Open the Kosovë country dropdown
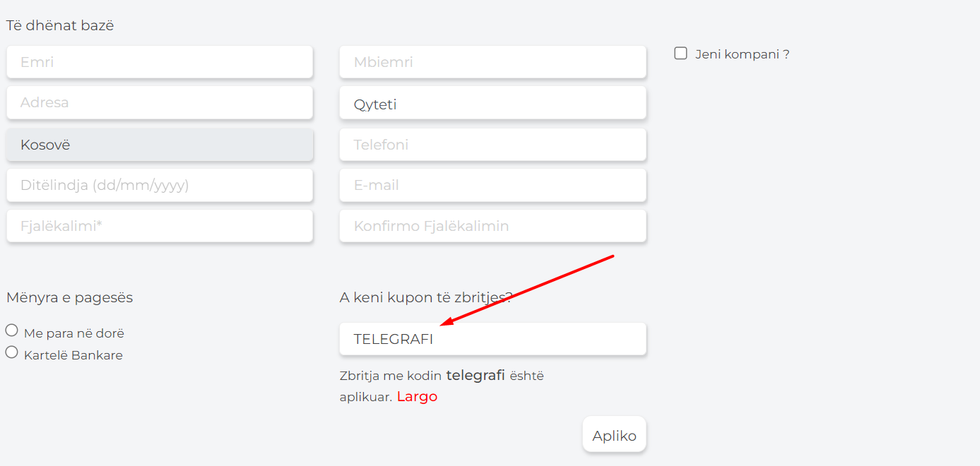This screenshot has width=980, height=466. [x=159, y=145]
